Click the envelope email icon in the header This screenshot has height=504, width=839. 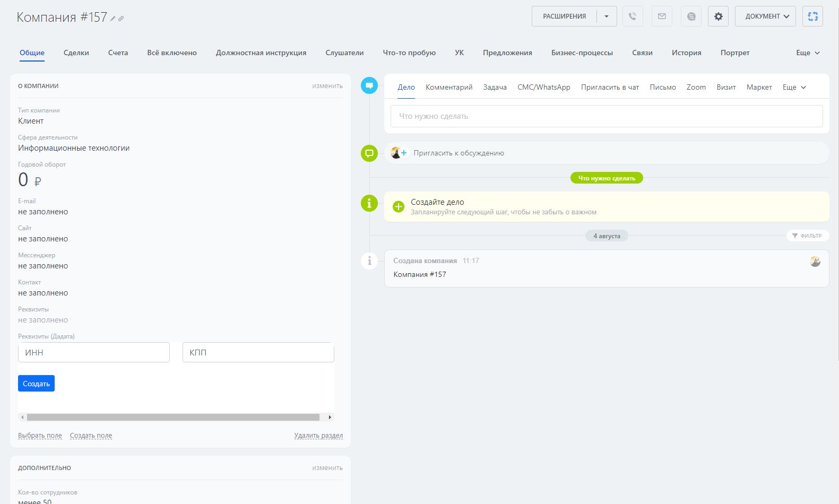pos(662,16)
